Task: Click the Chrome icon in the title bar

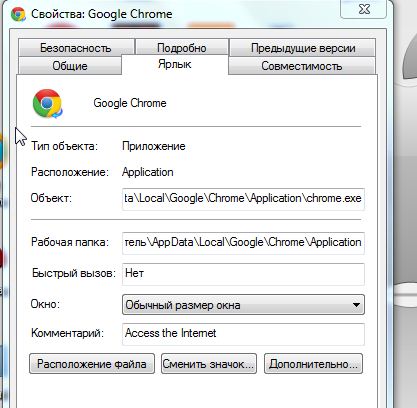Action: [18, 14]
